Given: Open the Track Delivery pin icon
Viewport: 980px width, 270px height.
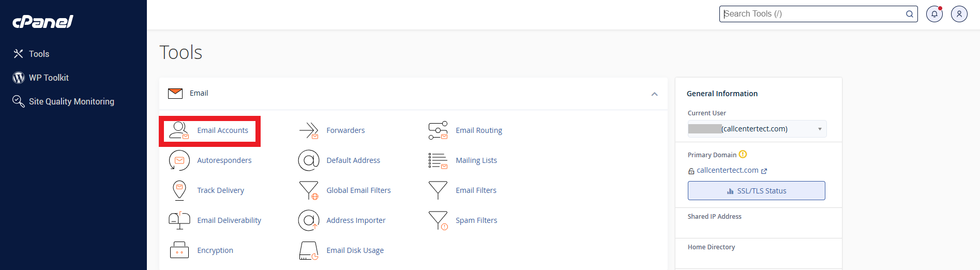Looking at the screenshot, I should coord(179,190).
